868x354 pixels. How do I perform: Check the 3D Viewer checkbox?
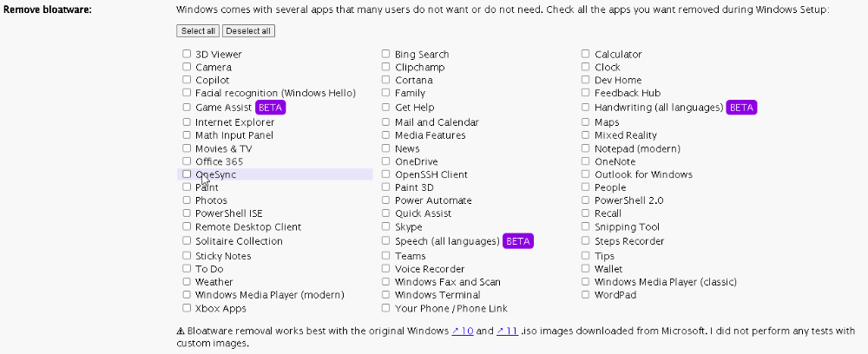coord(187,54)
